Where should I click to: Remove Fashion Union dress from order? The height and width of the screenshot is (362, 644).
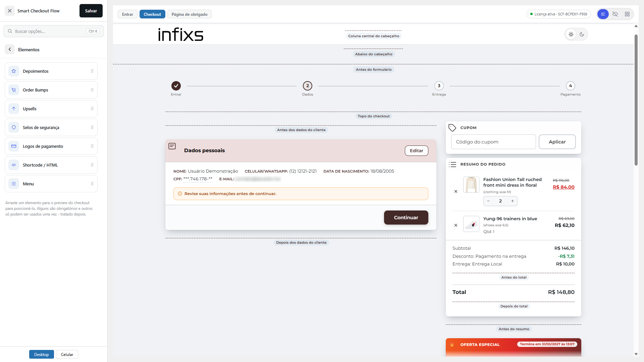tap(456, 191)
